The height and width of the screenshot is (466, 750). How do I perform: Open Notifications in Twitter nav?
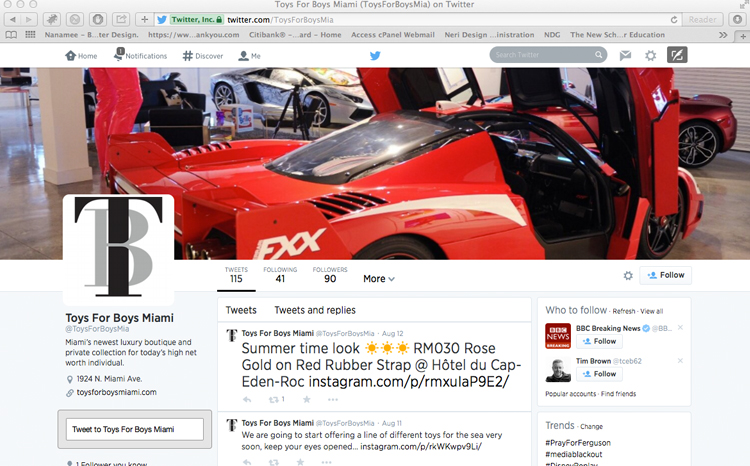tap(140, 55)
